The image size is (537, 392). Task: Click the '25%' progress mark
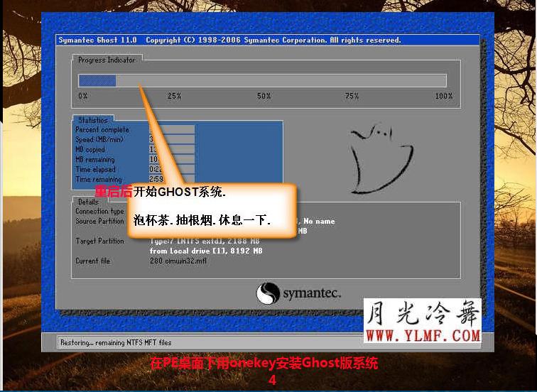click(x=174, y=96)
